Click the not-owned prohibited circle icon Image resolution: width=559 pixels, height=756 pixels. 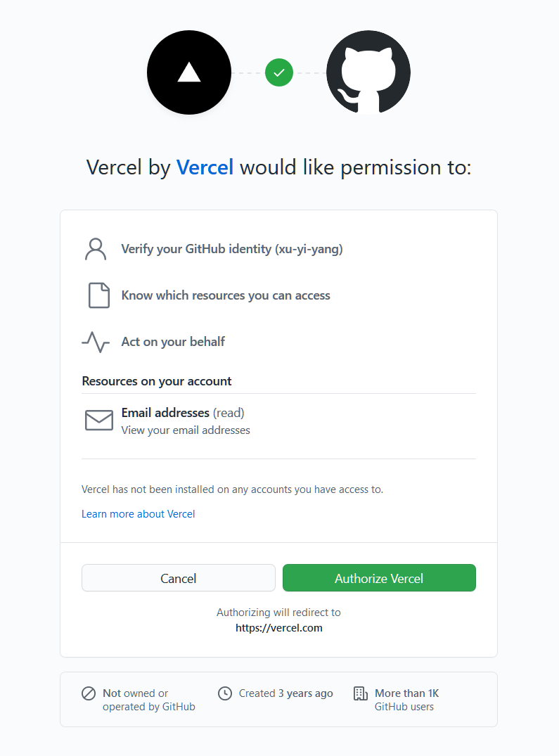[x=89, y=693]
